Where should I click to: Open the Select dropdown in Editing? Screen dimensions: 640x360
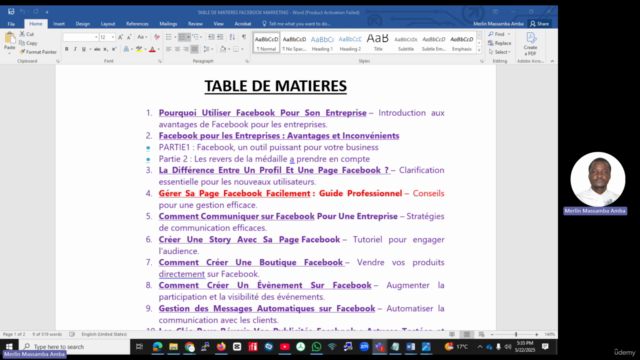coord(500,52)
